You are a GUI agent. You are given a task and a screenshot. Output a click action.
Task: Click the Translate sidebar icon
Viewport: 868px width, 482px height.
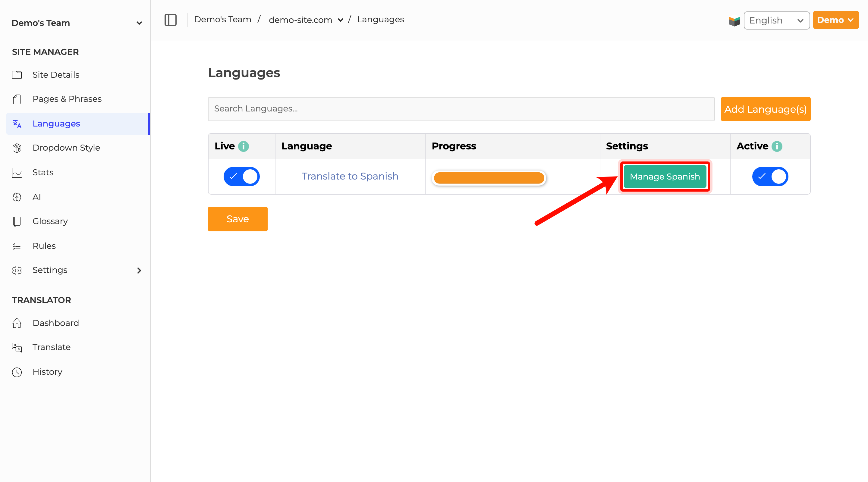17,347
